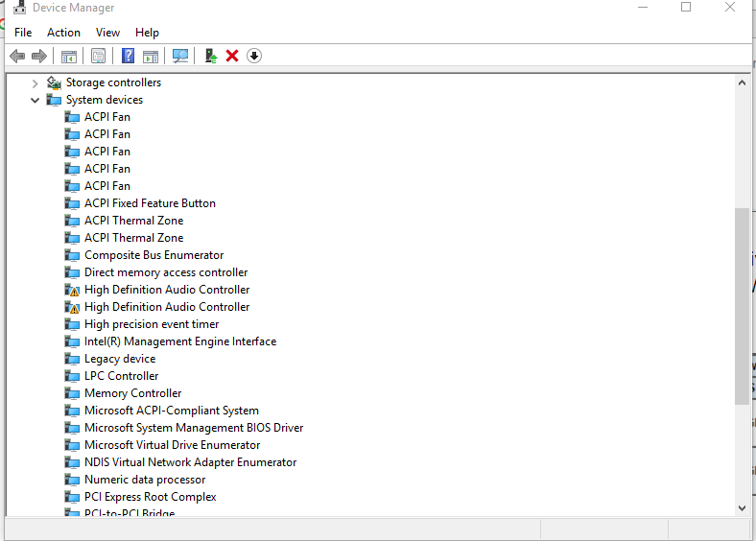Click the scrollbar up arrow
Viewport: 756px width, 541px height.
742,82
